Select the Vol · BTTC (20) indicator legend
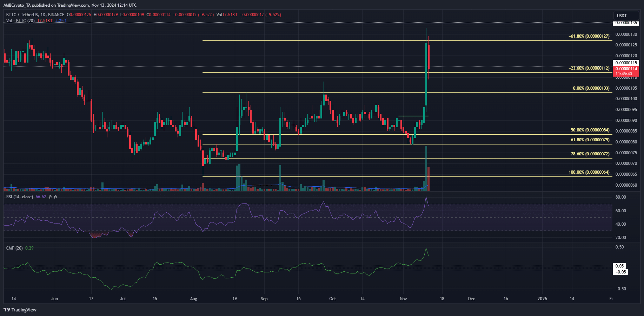The image size is (644, 316). click(x=20, y=21)
